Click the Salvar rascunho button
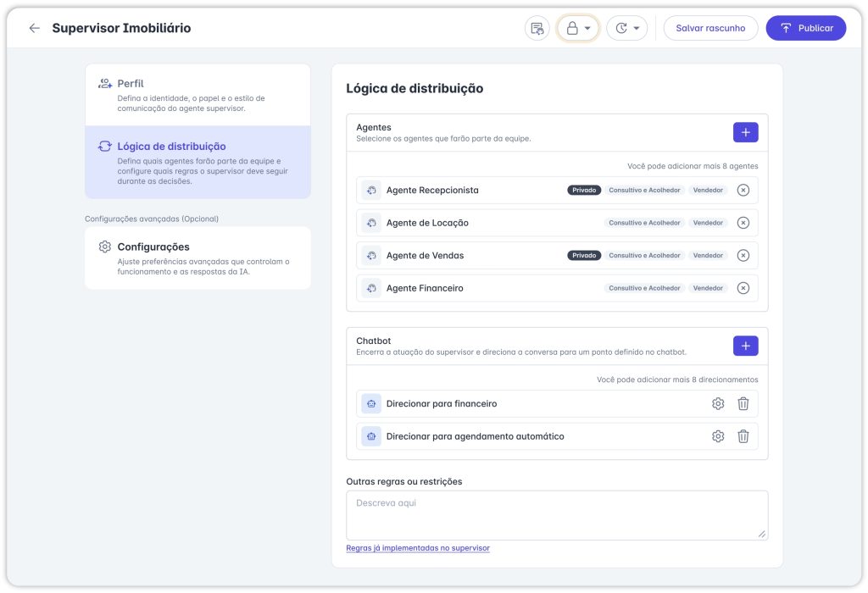The width and height of the screenshot is (868, 593). (710, 28)
